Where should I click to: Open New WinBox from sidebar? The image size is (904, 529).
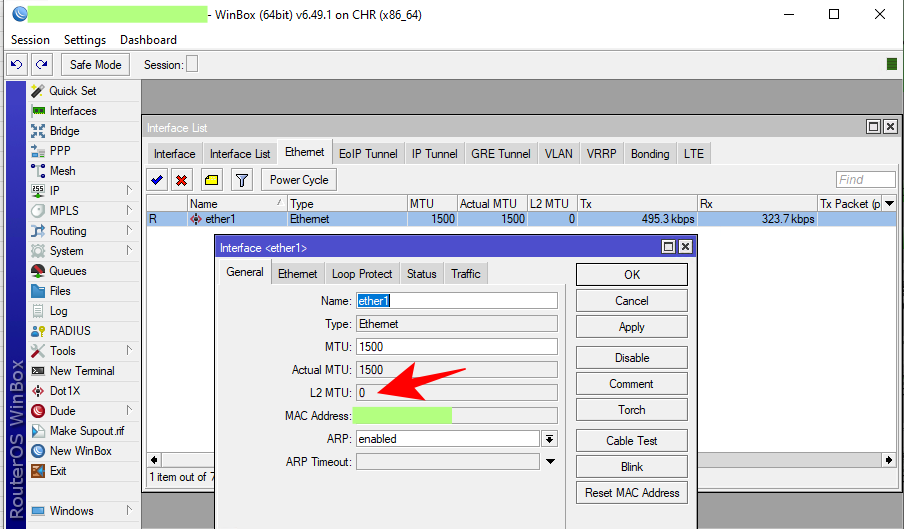81,451
